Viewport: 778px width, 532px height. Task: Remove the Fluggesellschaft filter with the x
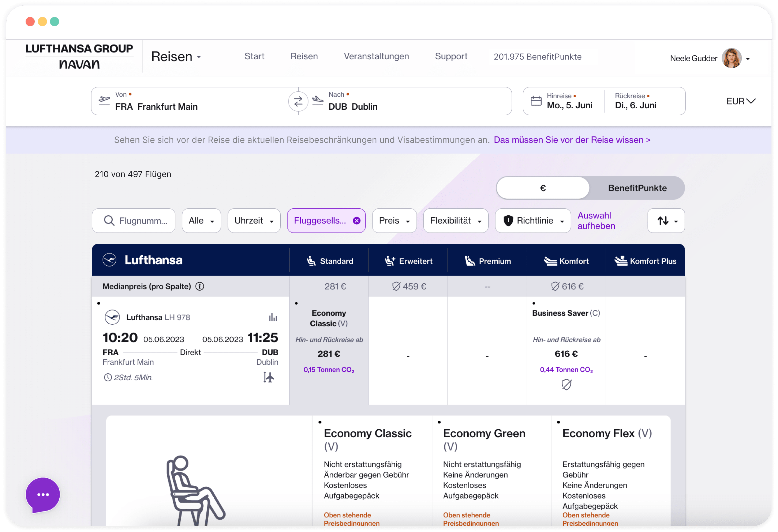(356, 220)
